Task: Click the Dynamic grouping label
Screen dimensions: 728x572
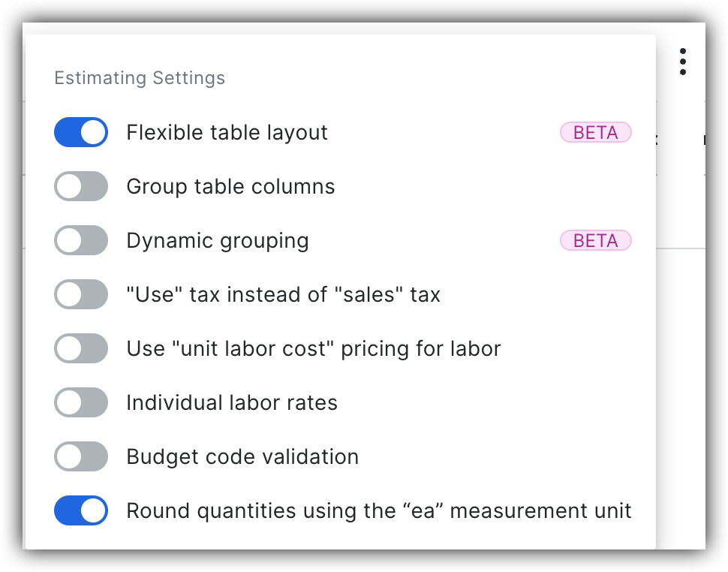Action: 218,240
